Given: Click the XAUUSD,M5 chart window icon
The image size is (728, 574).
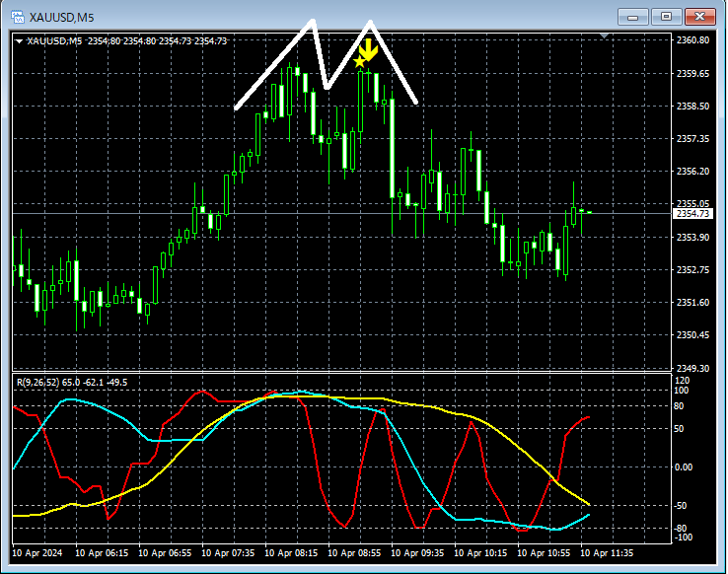Looking at the screenshot, I should 17,17.
